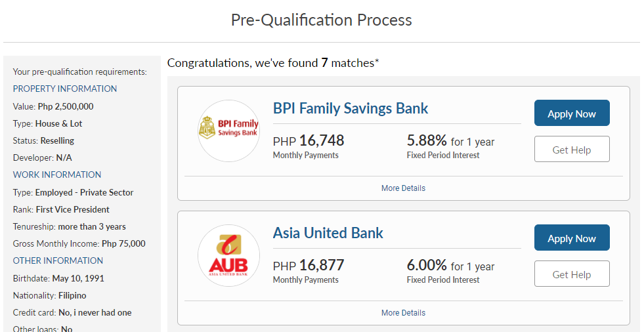Click the PHP 16,748 monthly payment amount

coord(309,141)
